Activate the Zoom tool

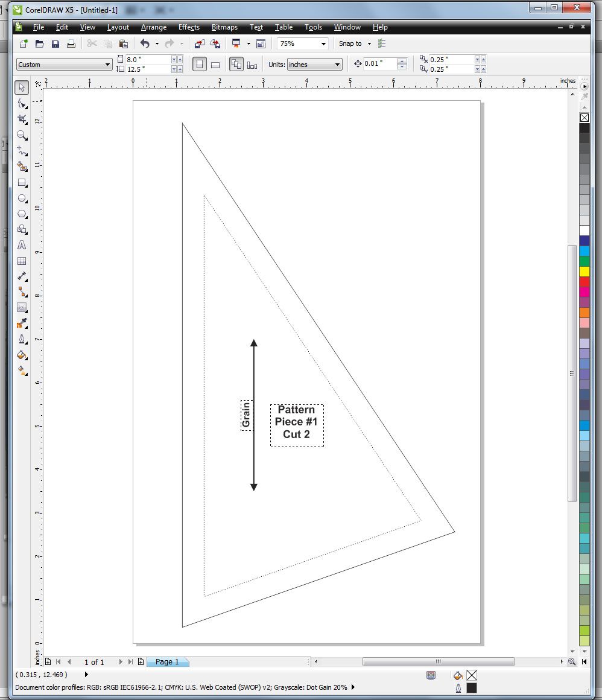point(22,136)
